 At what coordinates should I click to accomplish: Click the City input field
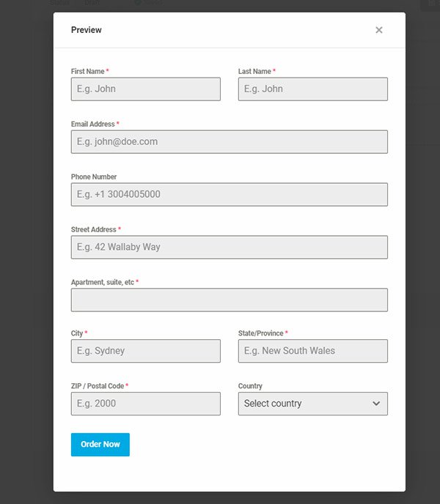(145, 351)
